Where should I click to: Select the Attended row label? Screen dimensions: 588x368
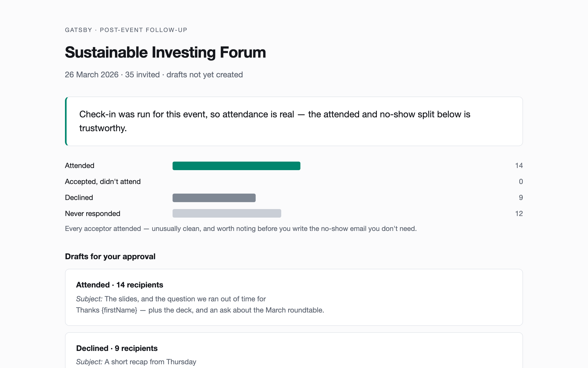[80, 166]
